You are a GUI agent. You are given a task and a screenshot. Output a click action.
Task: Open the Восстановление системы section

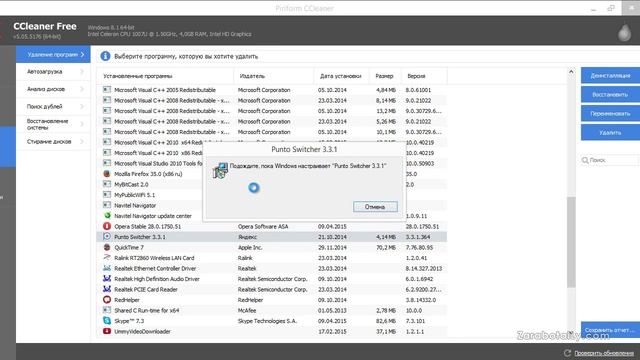pos(53,124)
